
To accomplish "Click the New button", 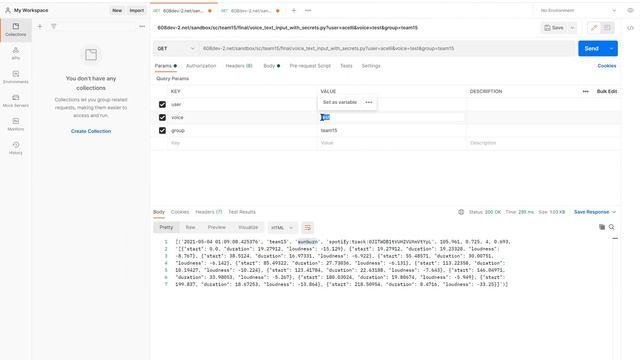I will pyautogui.click(x=117, y=11).
